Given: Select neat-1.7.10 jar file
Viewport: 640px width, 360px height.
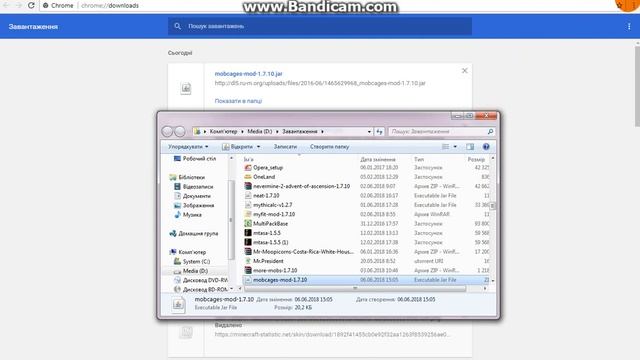Looking at the screenshot, I should pos(262,196).
